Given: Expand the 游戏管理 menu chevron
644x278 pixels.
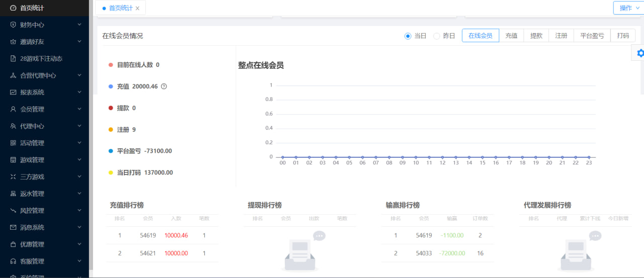Looking at the screenshot, I should coord(79,160).
